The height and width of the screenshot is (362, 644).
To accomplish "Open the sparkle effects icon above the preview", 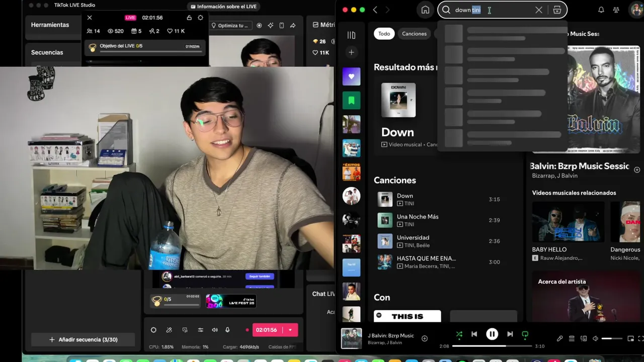I will 271,26.
